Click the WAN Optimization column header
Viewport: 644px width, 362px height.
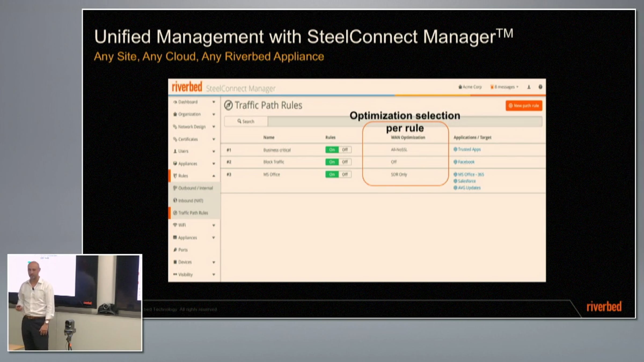coord(408,138)
